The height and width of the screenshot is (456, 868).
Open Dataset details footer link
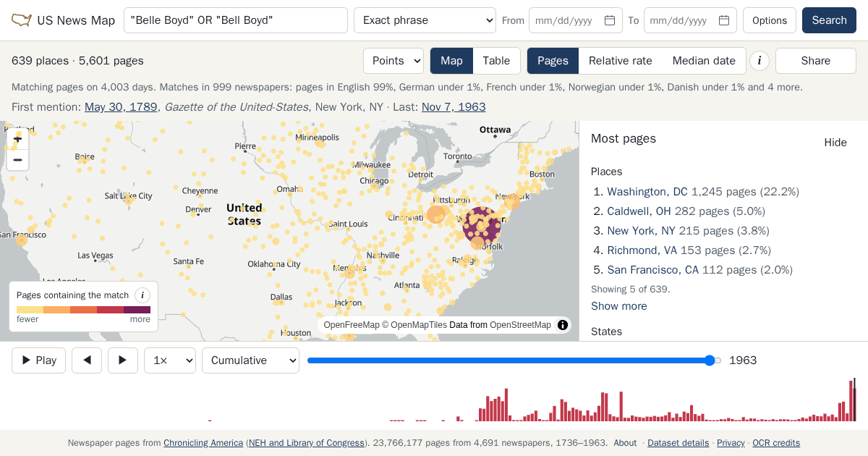click(x=678, y=443)
